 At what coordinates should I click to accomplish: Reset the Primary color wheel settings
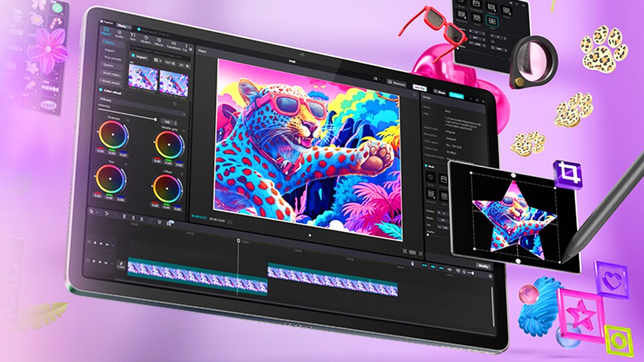(175, 105)
